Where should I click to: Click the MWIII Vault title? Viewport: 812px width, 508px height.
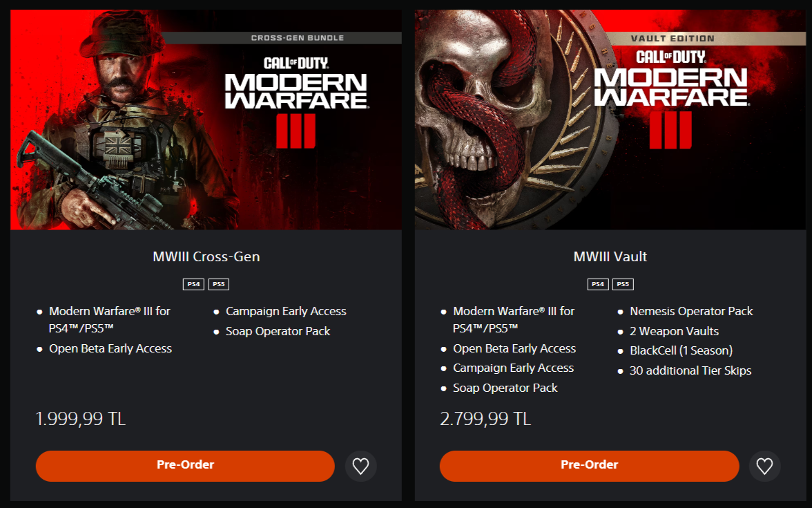610,256
